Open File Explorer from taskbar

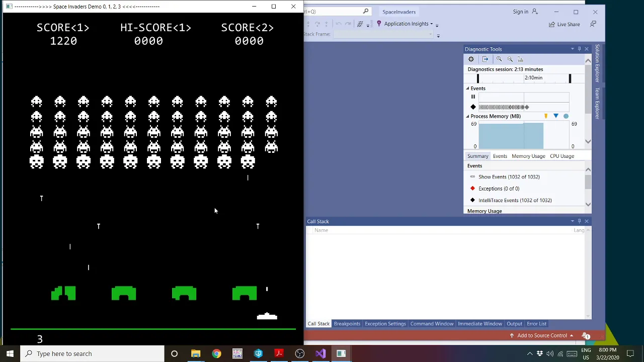[x=196, y=353]
